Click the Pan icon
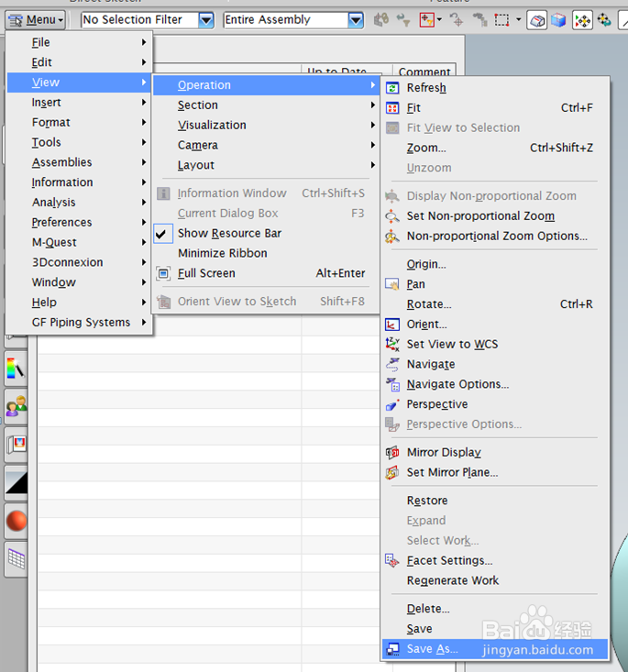This screenshot has width=628, height=672. (x=391, y=284)
